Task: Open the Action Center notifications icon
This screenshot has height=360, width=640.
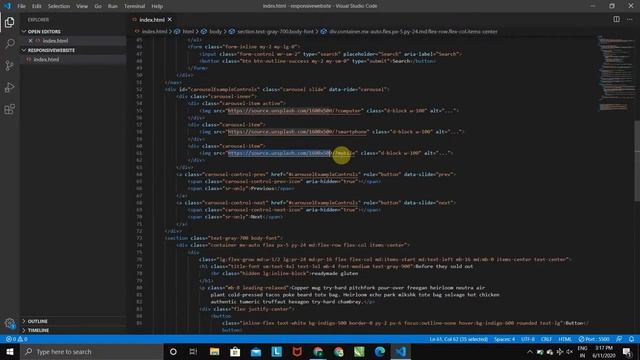Action: point(627,351)
